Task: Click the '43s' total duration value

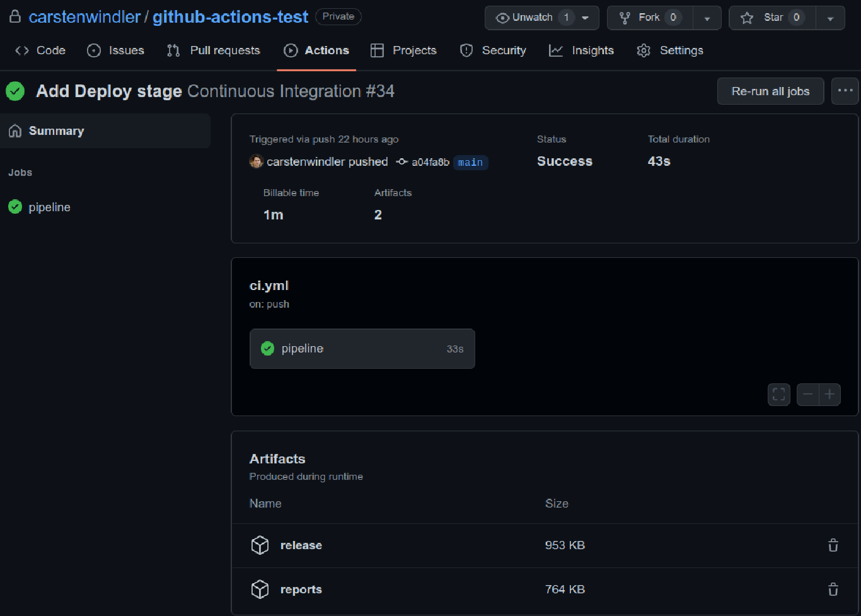Action: point(659,161)
